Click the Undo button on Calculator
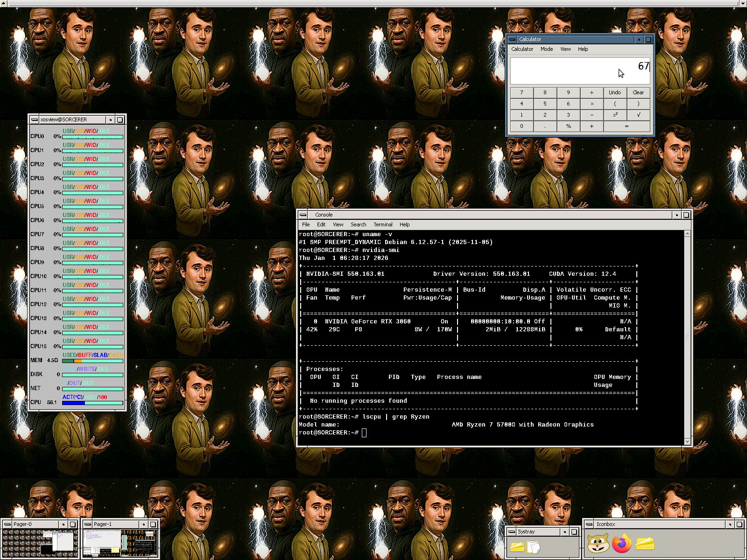This screenshot has width=747, height=560. click(x=615, y=92)
